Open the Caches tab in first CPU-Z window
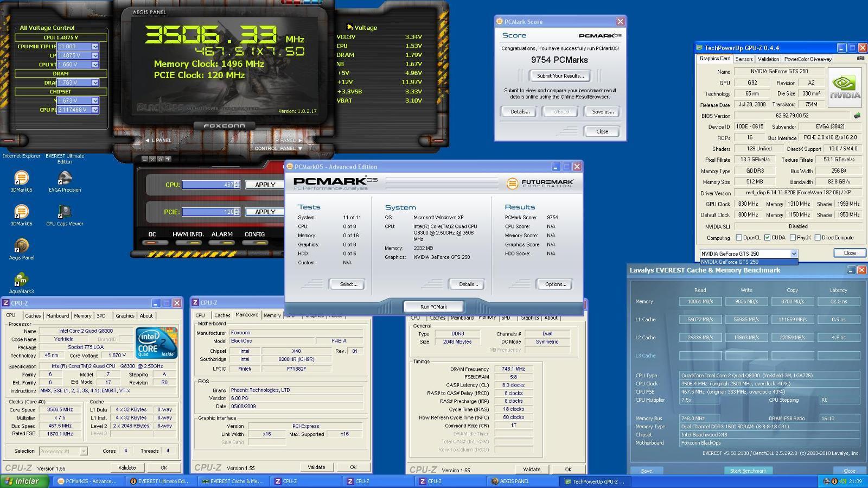The width and height of the screenshot is (868, 488). (33, 315)
